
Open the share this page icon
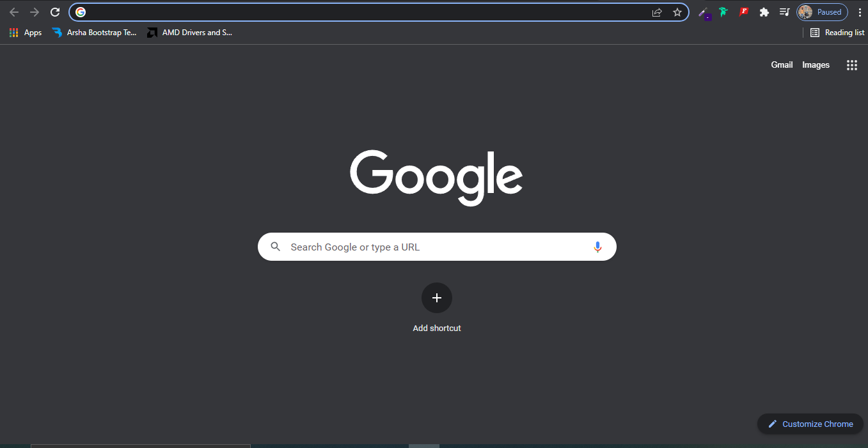pos(657,12)
